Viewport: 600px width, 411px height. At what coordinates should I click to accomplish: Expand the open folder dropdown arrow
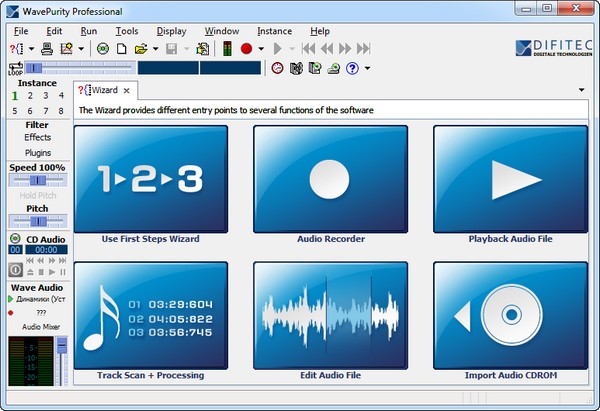pyautogui.click(x=154, y=48)
